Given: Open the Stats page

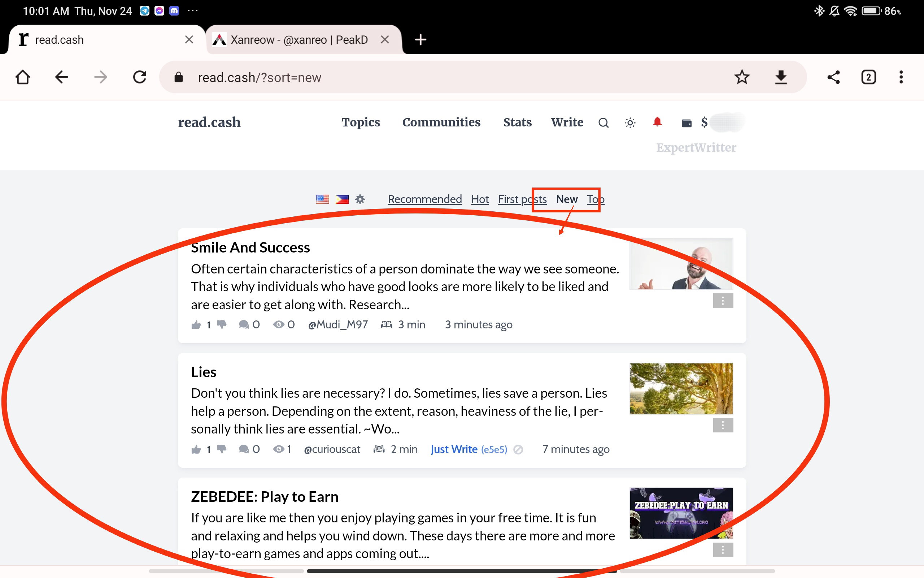Looking at the screenshot, I should tap(517, 122).
